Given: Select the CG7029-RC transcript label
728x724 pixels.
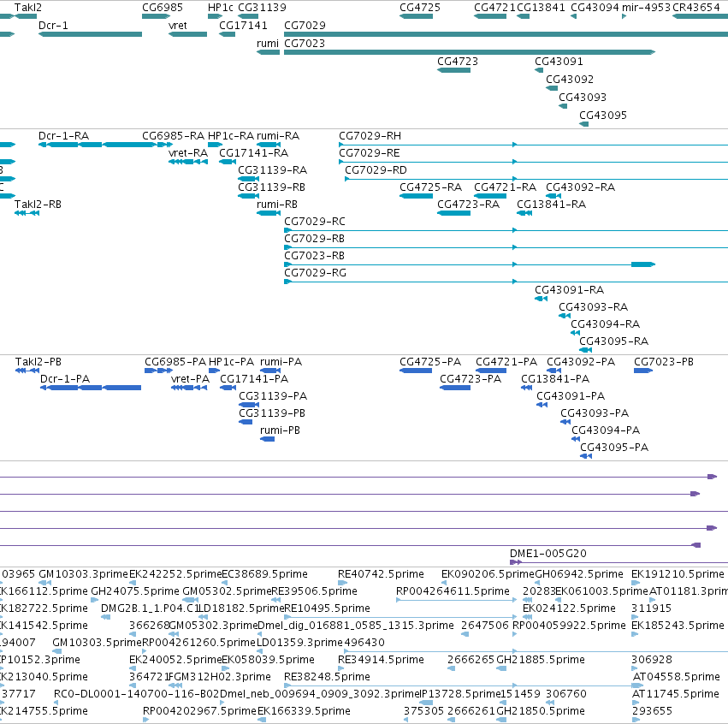Looking at the screenshot, I should coord(315,222).
